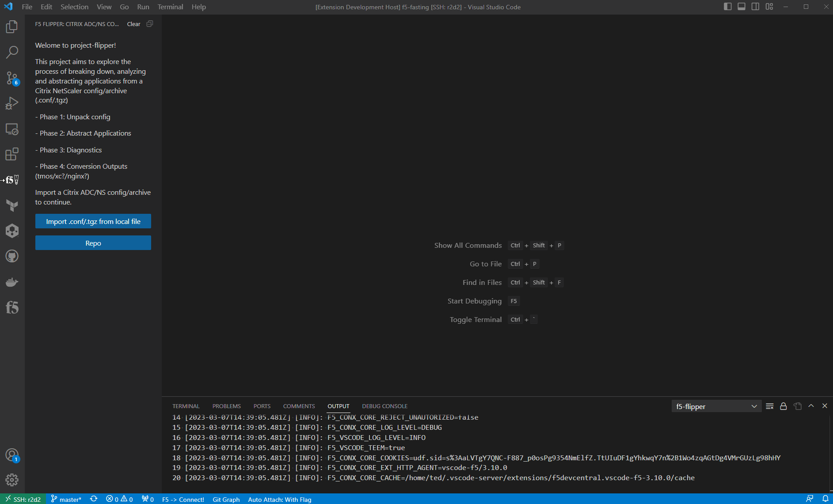Click forwarded ports indicator showing 0
The height and width of the screenshot is (504, 833).
point(148,499)
